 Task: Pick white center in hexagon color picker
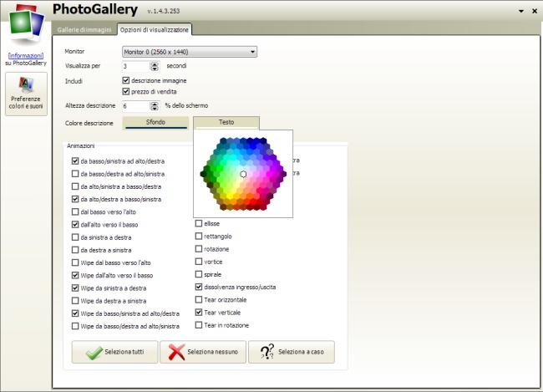[243, 174]
